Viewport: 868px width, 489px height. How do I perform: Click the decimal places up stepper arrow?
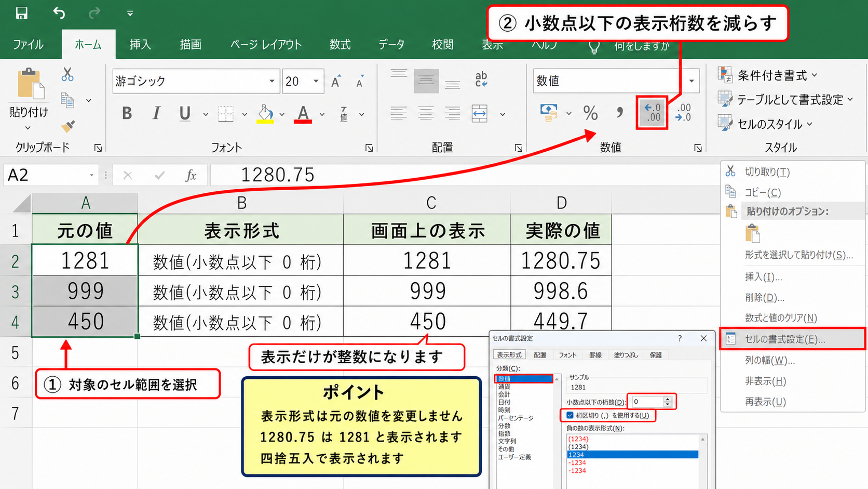(x=668, y=399)
